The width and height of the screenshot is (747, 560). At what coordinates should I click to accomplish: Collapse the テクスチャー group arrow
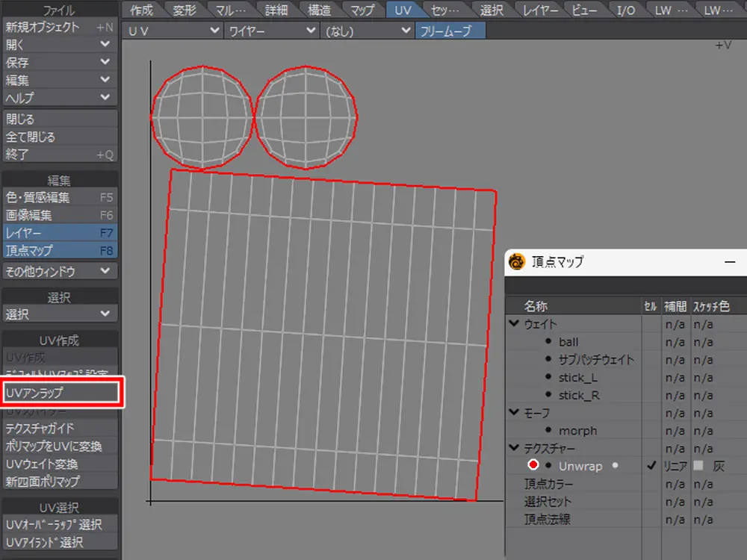tap(514, 448)
